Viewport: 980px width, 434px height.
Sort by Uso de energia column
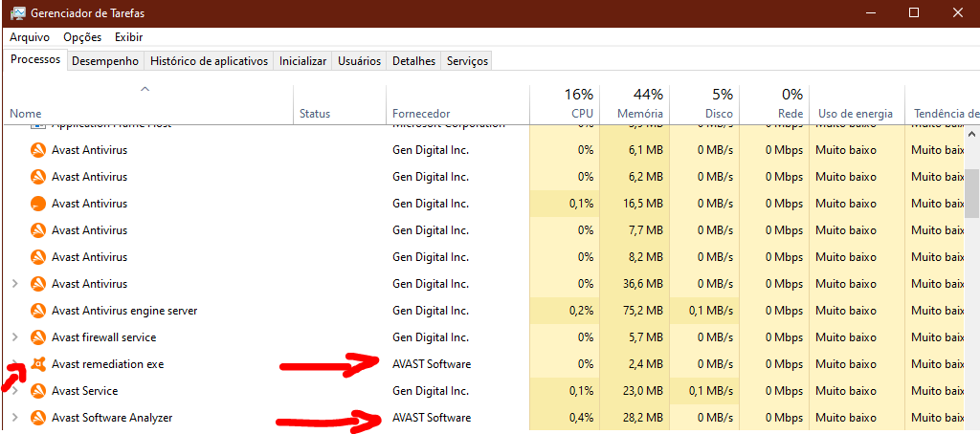point(855,114)
